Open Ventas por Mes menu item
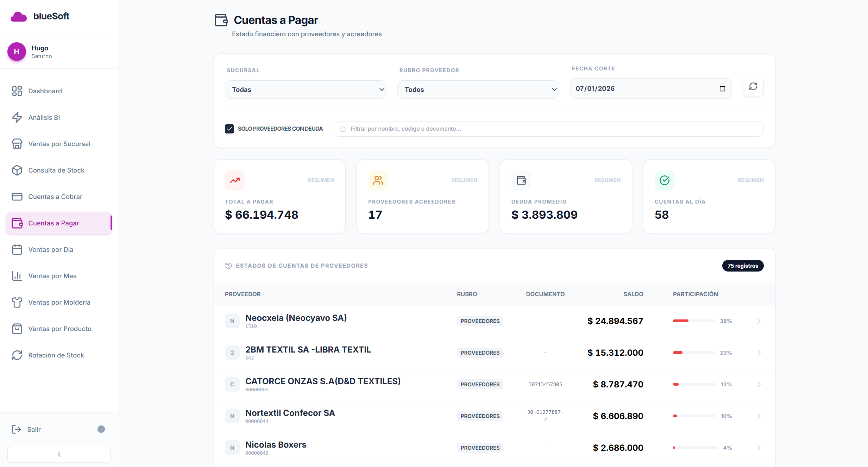868x467 pixels. [52, 276]
